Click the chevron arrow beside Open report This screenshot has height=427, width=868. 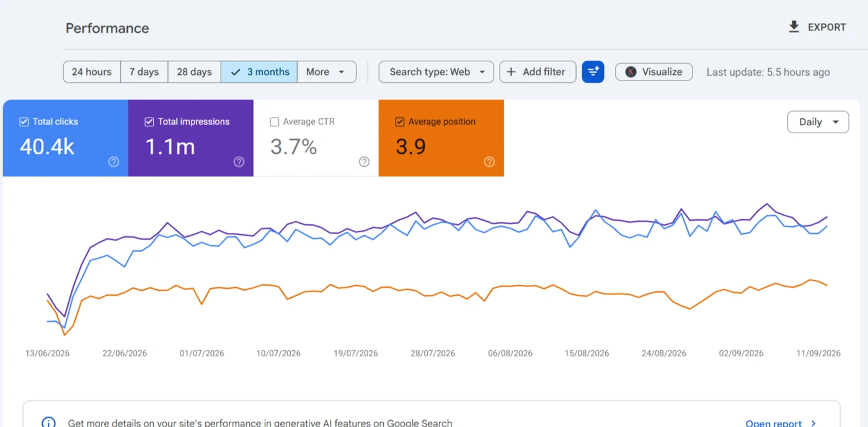813,424
